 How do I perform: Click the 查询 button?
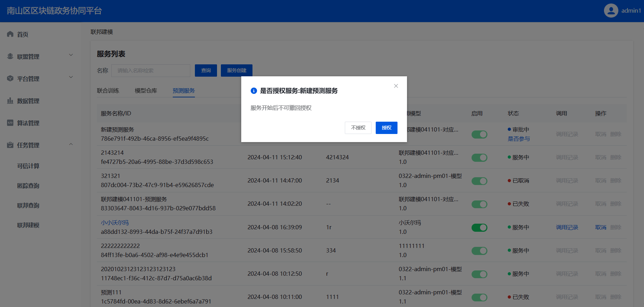pyautogui.click(x=206, y=70)
